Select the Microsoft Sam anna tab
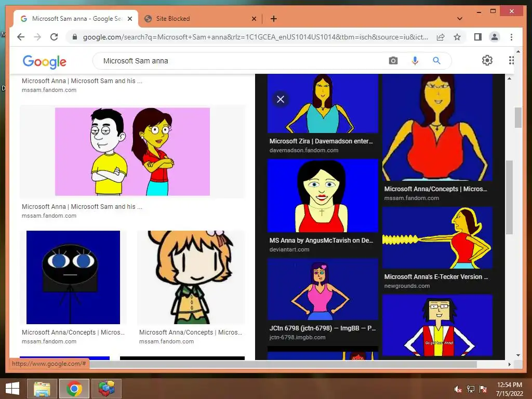532x399 pixels. (76, 19)
